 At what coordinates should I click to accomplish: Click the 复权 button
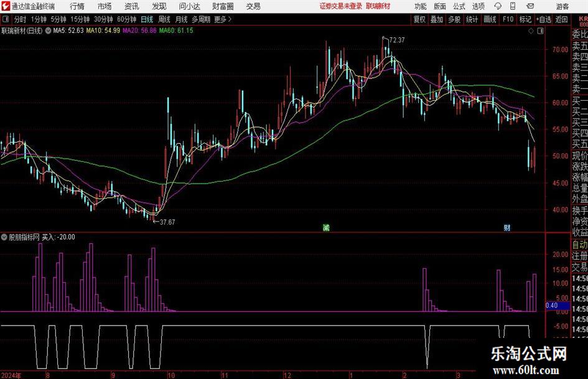point(419,19)
